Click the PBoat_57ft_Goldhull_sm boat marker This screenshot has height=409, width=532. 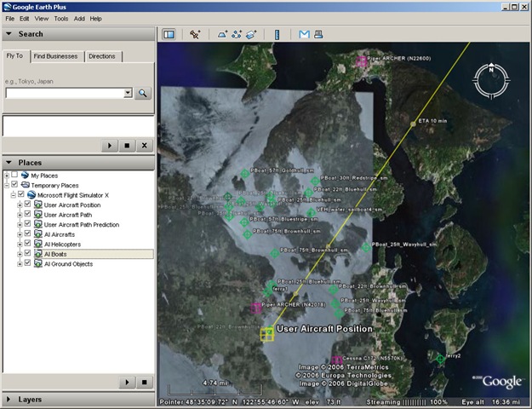tap(245, 174)
